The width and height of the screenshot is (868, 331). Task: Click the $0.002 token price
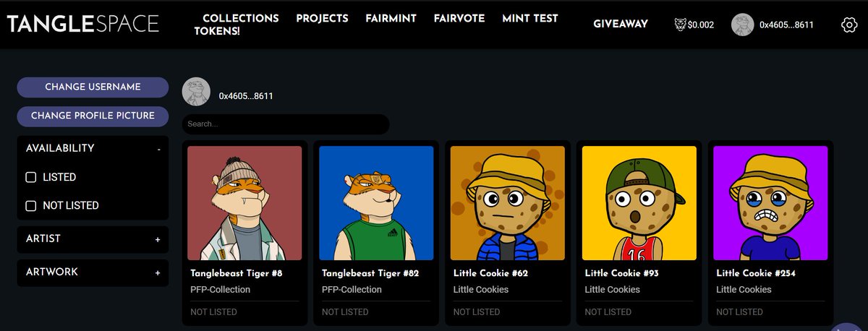[701, 25]
